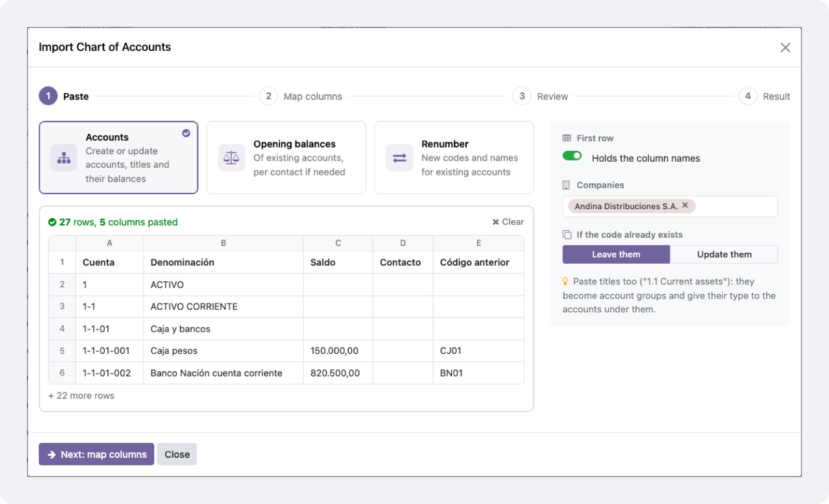Screen dimensions: 829x504
Task: Click 'Next: map columns' button
Action: pyautogui.click(x=96, y=454)
